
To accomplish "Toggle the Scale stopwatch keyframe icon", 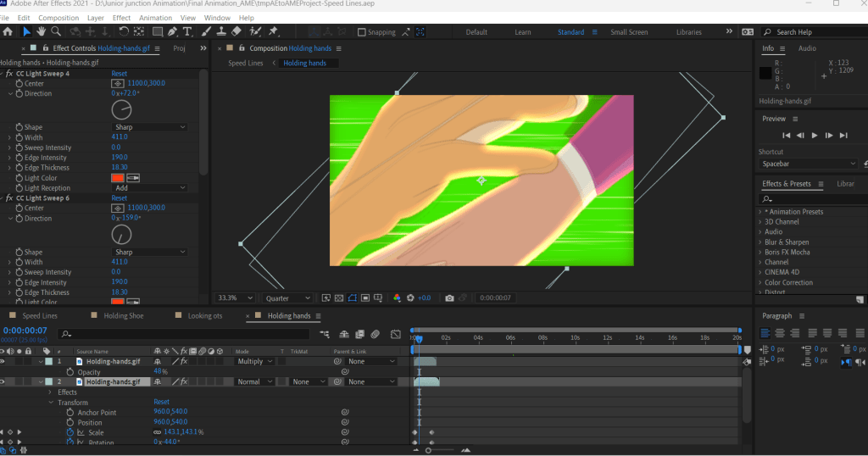I will 70,432.
